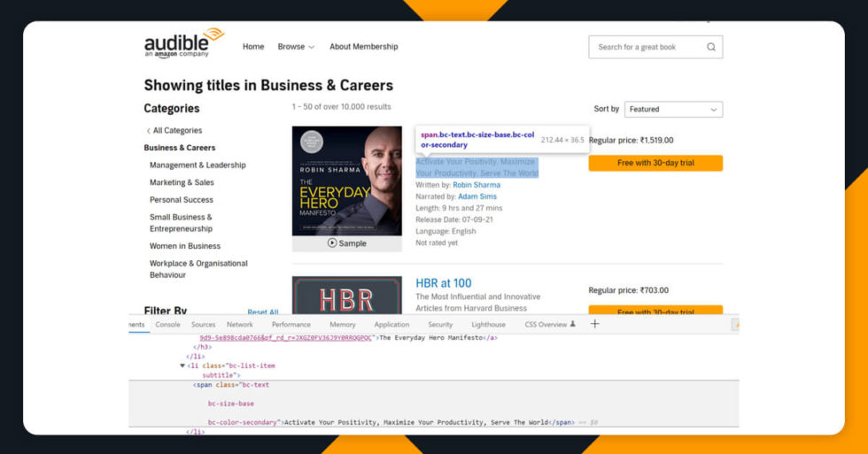Go to the Home page

pos(253,47)
